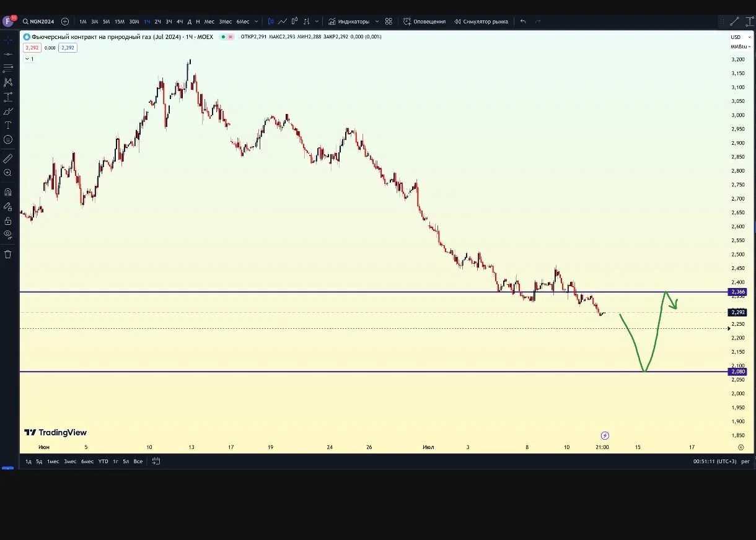Add a symbol with the plus icon

click(65, 22)
